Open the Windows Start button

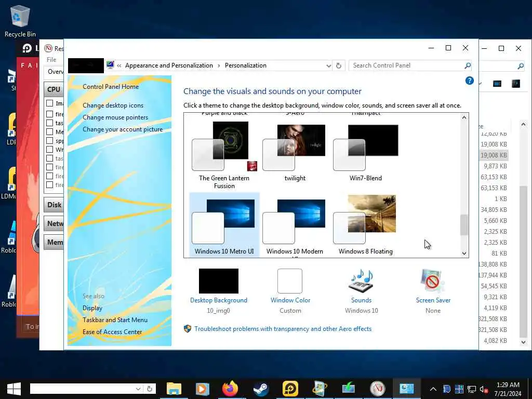pos(14,389)
